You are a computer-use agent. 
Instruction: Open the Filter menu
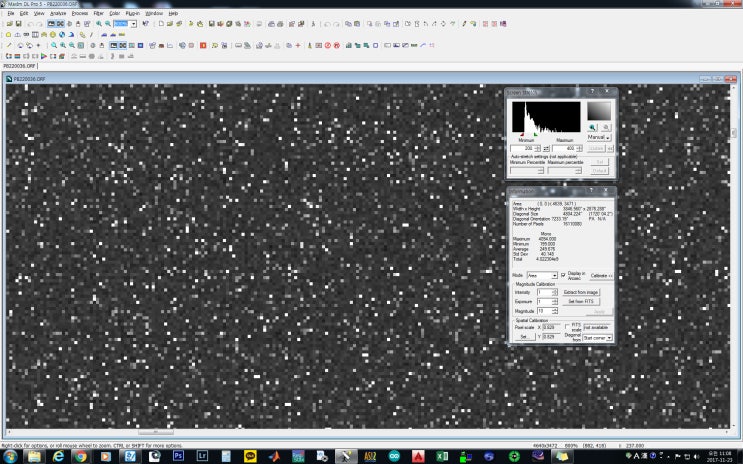[x=99, y=13]
